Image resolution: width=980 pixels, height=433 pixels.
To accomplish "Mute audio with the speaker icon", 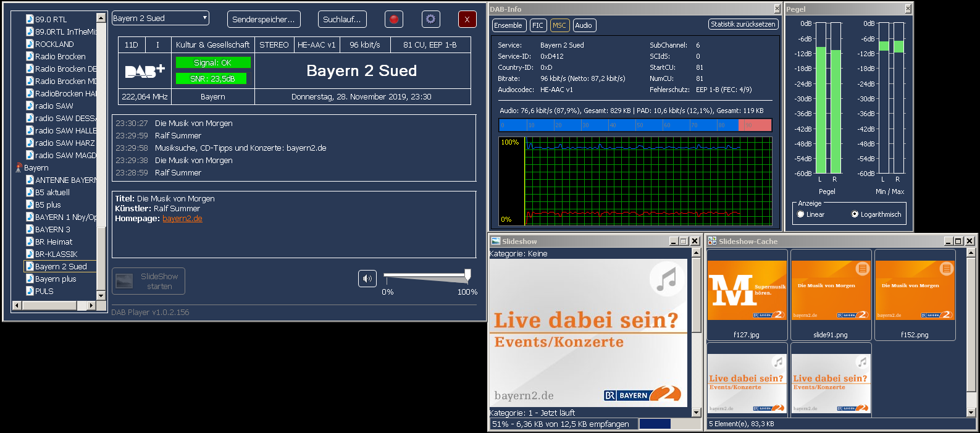I will coord(367,279).
